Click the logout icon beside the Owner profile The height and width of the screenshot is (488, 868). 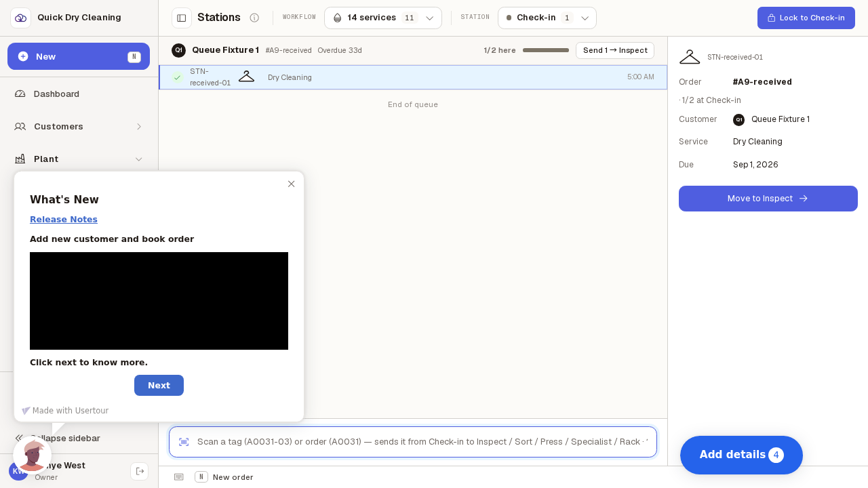pos(140,471)
